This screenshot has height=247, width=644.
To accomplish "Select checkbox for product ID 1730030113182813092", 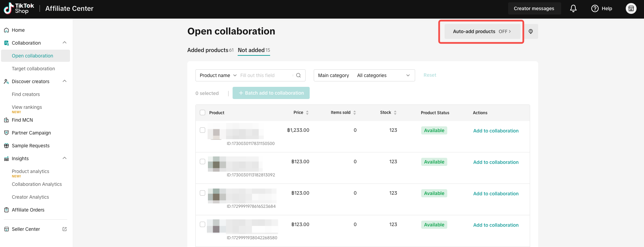I will [x=202, y=162].
